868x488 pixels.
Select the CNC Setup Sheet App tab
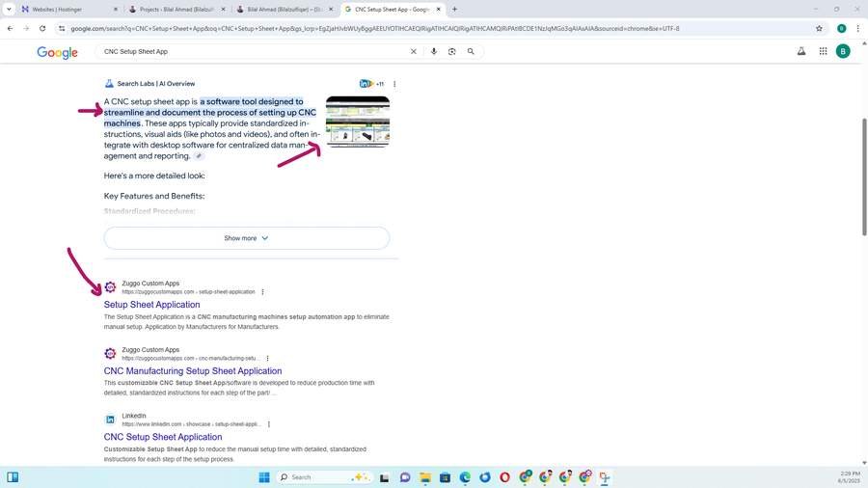[x=392, y=10]
